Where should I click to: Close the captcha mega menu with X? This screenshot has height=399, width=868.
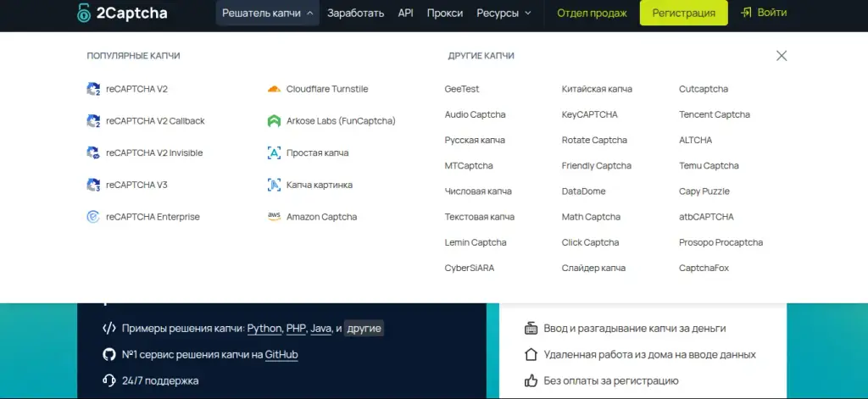pyautogui.click(x=781, y=56)
